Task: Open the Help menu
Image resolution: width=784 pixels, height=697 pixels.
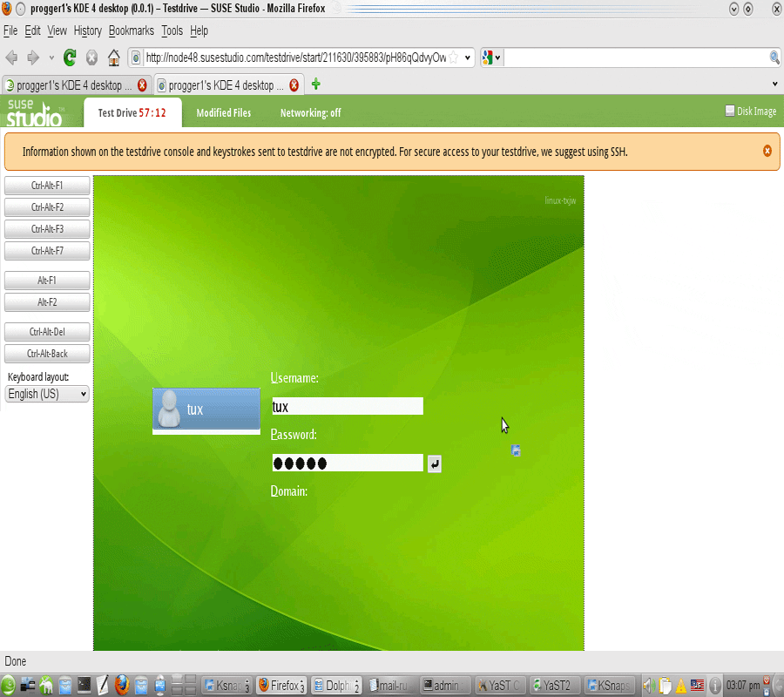Action: 199,31
